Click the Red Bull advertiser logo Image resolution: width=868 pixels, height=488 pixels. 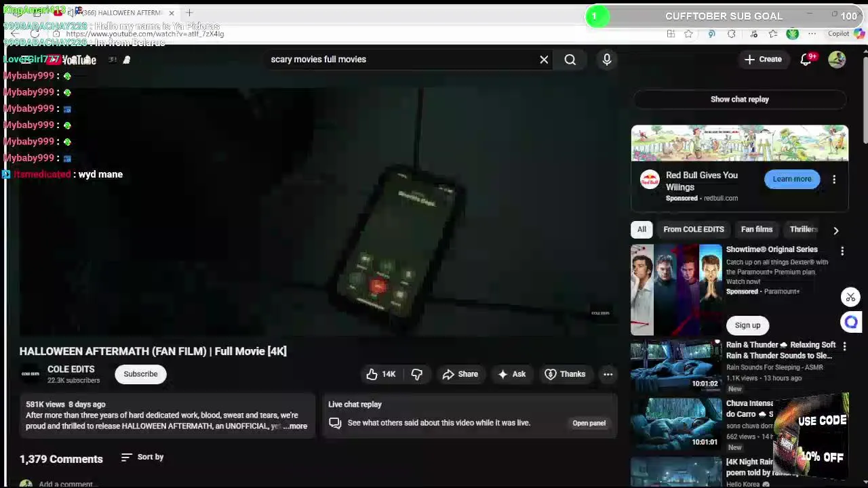[x=650, y=180]
